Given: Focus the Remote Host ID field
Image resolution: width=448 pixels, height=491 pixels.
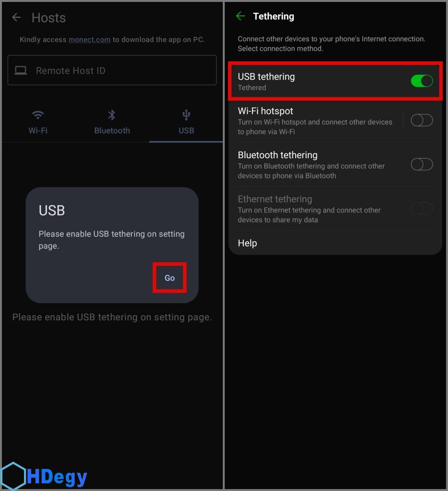Looking at the screenshot, I should pyautogui.click(x=112, y=70).
